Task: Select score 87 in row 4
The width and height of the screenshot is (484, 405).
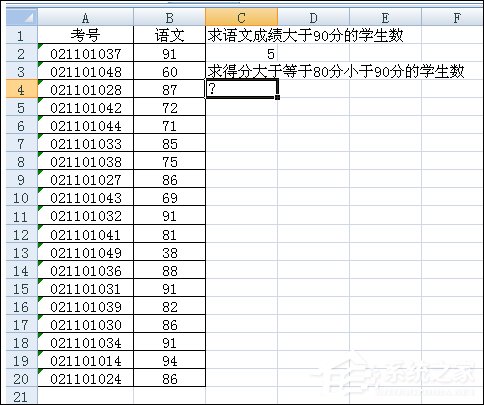Action: (x=169, y=89)
